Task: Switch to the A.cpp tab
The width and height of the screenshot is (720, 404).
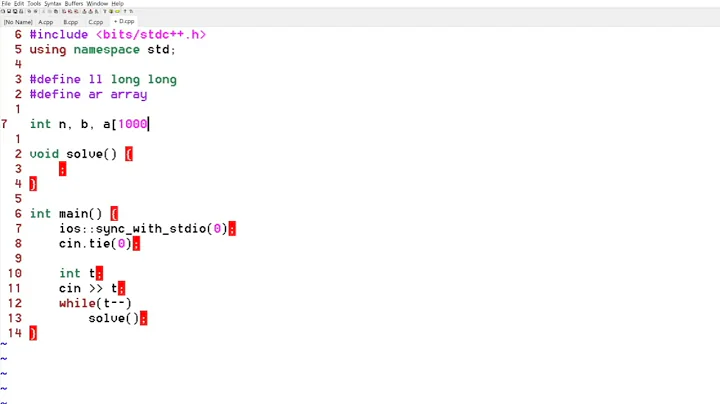Action: point(46,22)
